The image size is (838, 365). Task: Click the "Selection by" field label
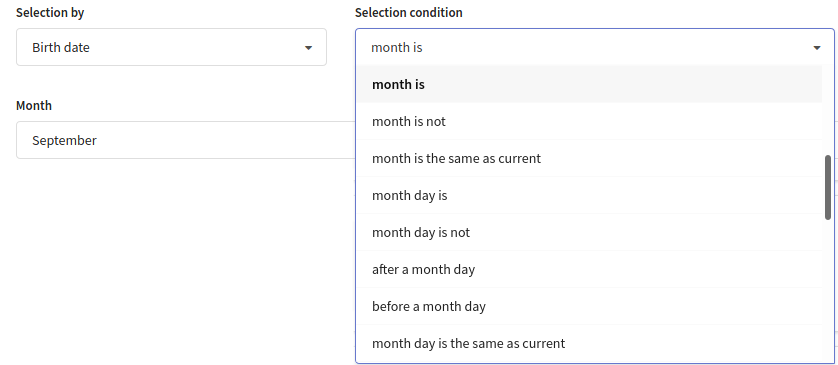(50, 13)
